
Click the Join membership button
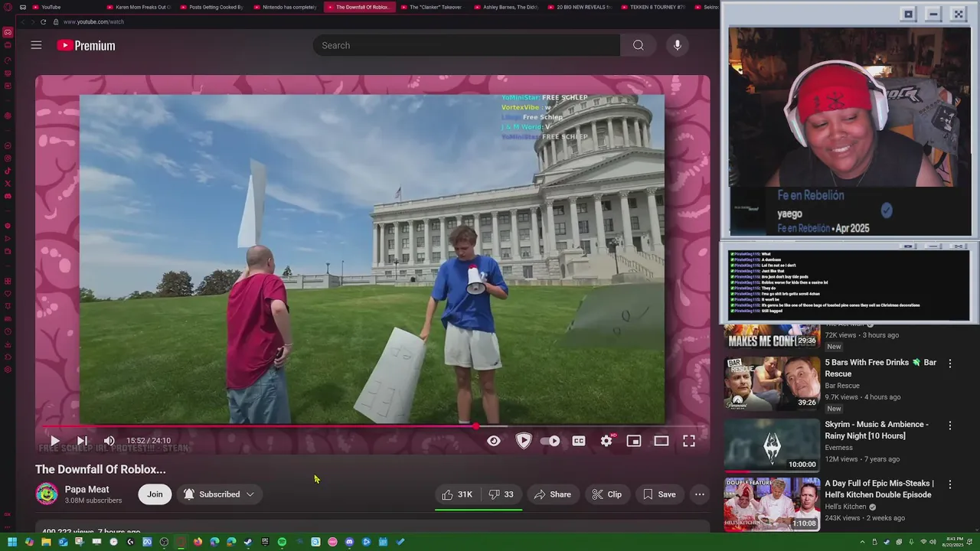point(155,494)
